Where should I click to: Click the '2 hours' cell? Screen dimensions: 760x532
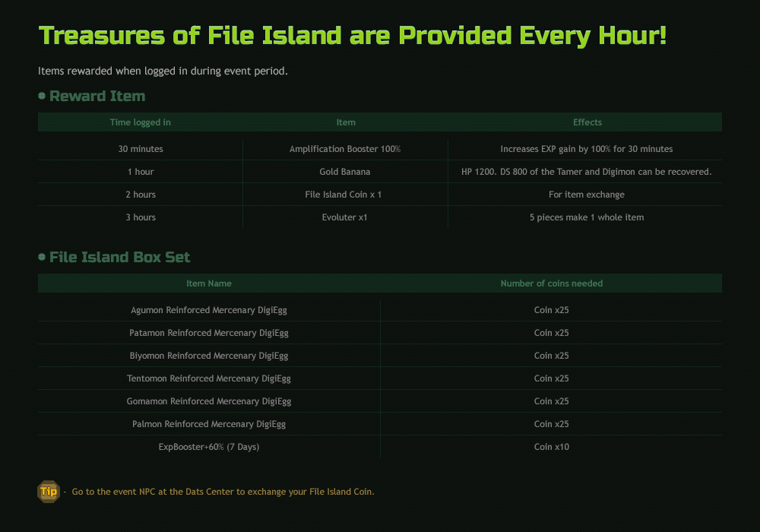[x=141, y=195]
